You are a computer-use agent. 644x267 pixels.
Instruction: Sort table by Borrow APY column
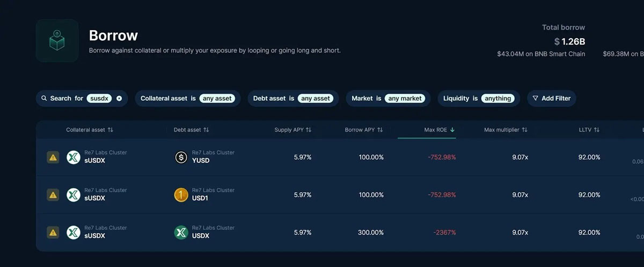(363, 130)
